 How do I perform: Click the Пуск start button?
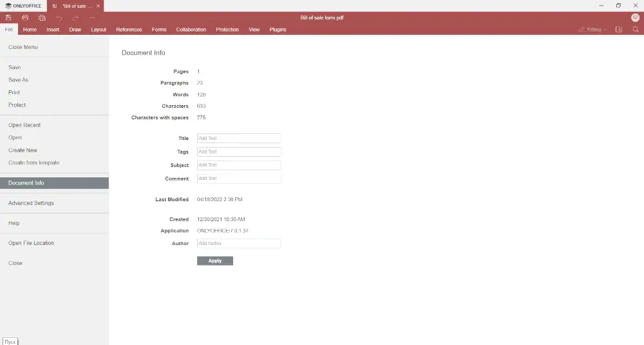point(10,341)
